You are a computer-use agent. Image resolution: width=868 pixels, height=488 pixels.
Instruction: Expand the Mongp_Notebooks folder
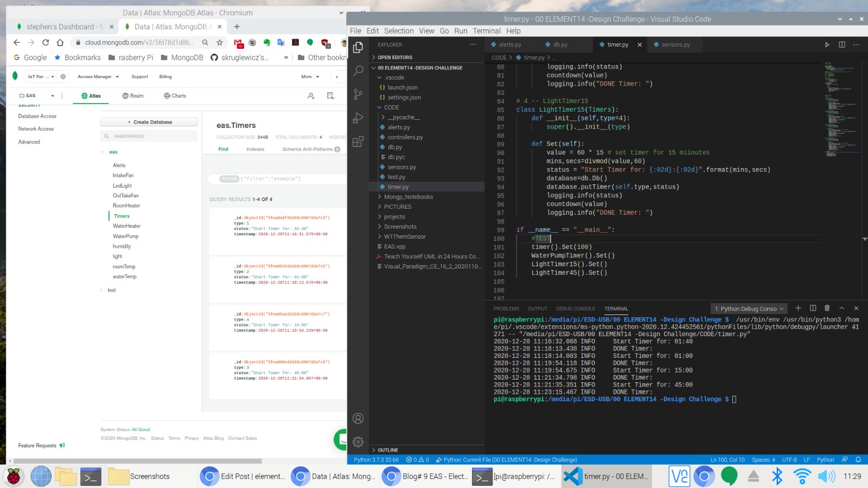[408, 197]
